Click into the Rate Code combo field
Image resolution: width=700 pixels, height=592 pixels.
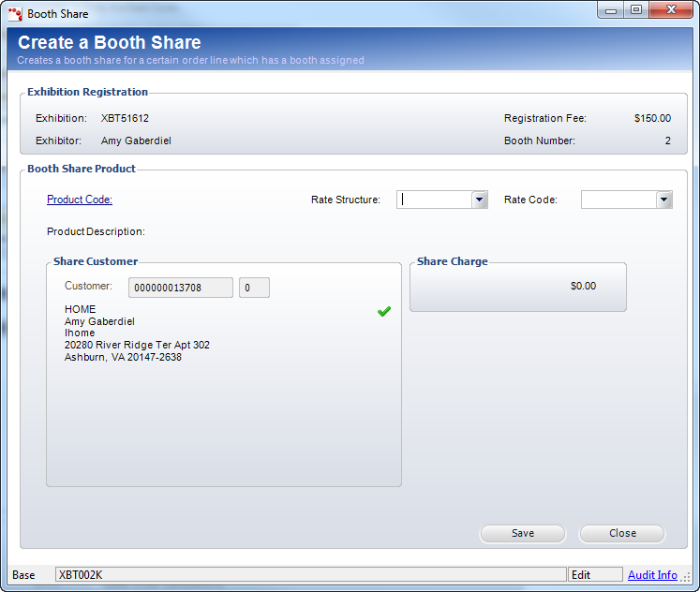click(x=618, y=200)
